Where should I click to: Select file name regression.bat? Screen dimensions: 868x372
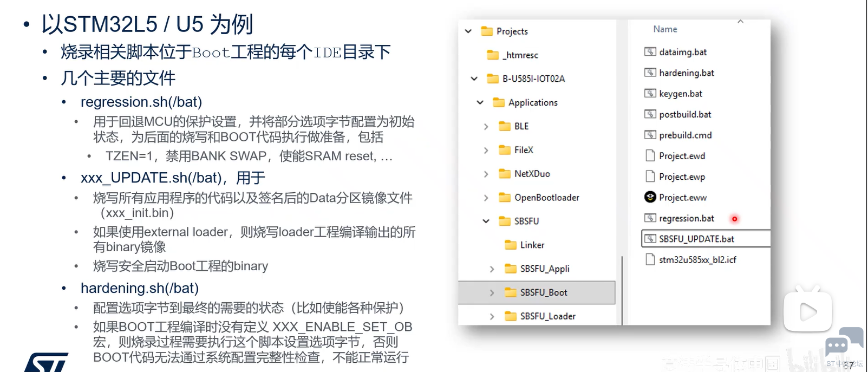(x=687, y=219)
